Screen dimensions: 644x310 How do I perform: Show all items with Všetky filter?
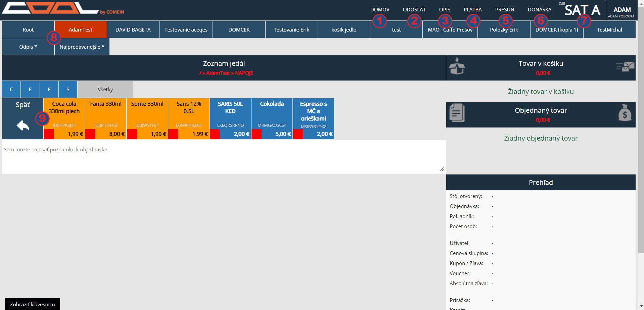(x=105, y=90)
